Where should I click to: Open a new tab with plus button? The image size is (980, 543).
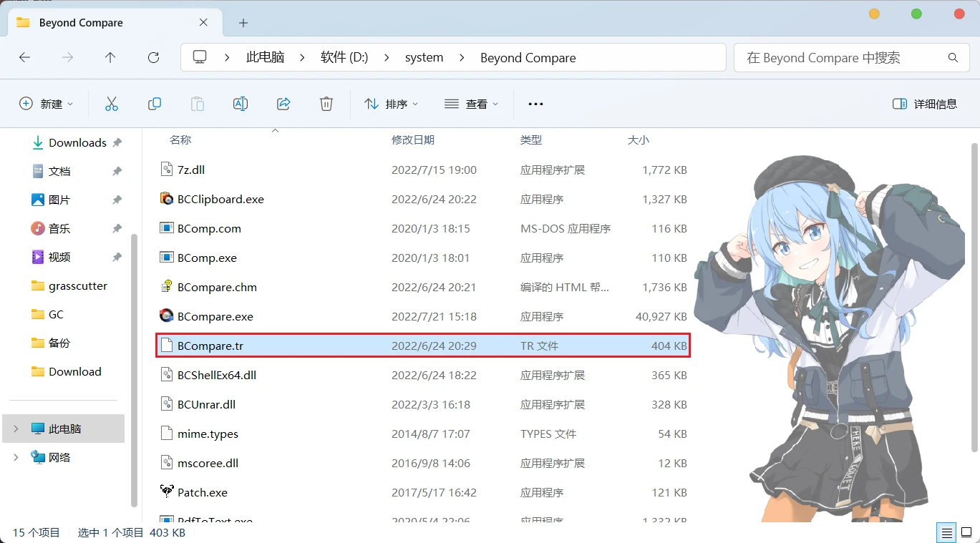click(x=243, y=23)
